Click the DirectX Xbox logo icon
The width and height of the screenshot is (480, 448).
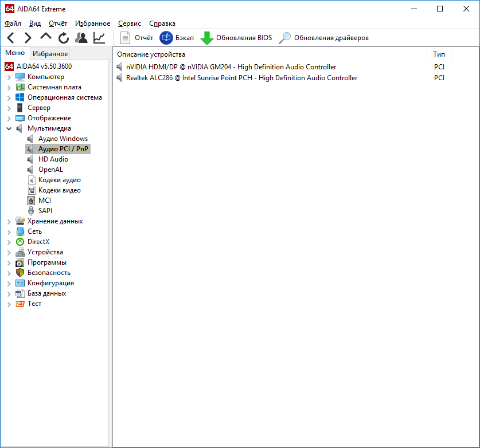tap(20, 242)
